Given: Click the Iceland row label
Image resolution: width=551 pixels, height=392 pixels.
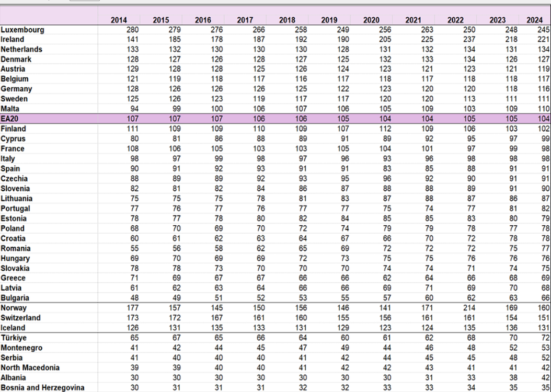Looking at the screenshot, I should tap(13, 328).
